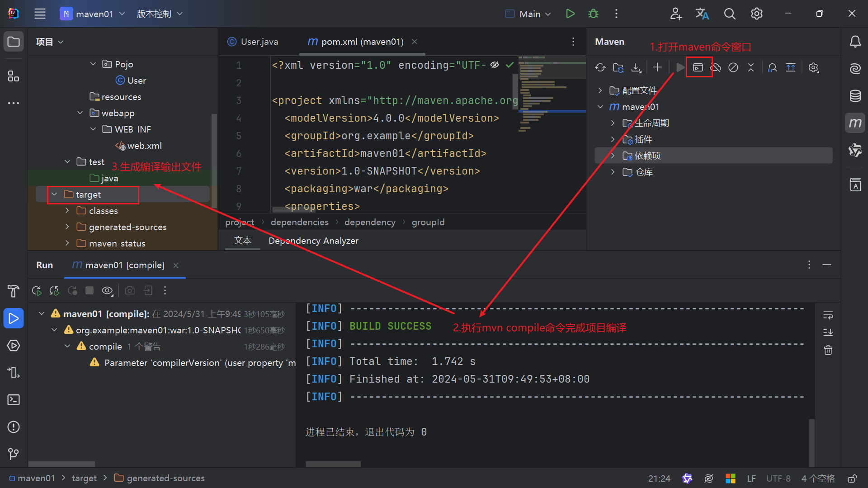Select web.xml file in project tree
Screen dimensions: 868x488
click(x=138, y=146)
